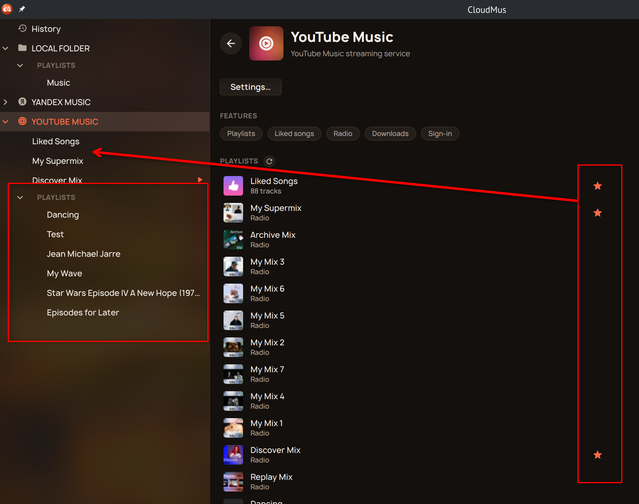The width and height of the screenshot is (639, 504).
Task: Refresh playlists using the reload icon
Action: tap(269, 161)
